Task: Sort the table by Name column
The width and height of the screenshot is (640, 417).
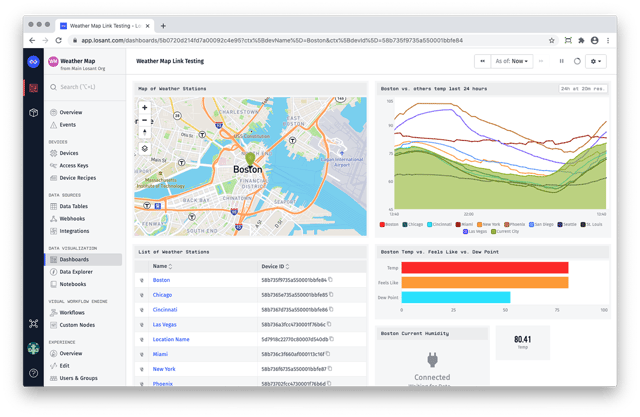Action: tap(162, 266)
